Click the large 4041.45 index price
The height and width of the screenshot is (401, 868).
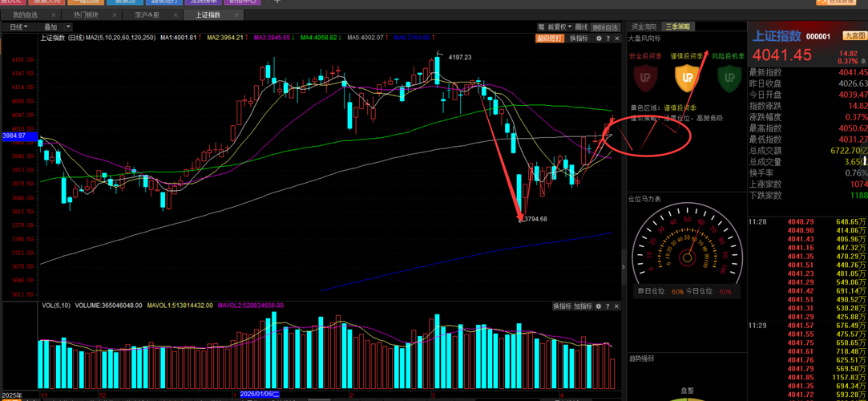point(781,55)
